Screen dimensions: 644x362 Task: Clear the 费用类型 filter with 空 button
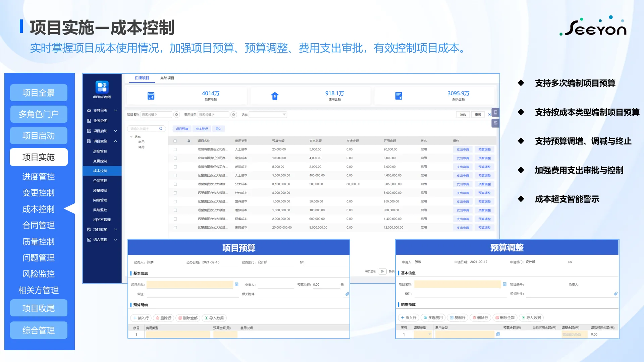tap(234, 115)
